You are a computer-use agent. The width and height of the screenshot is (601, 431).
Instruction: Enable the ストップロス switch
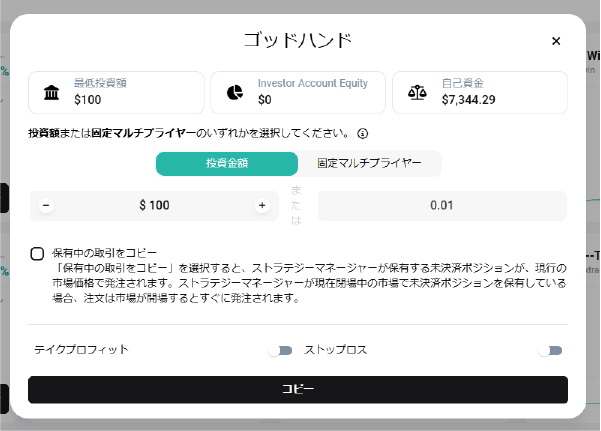click(550, 350)
